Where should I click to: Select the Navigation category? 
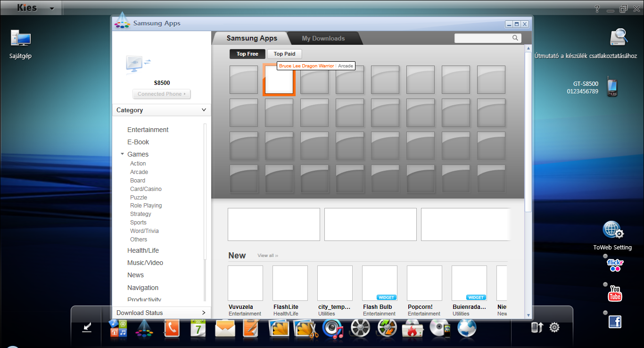tap(143, 288)
